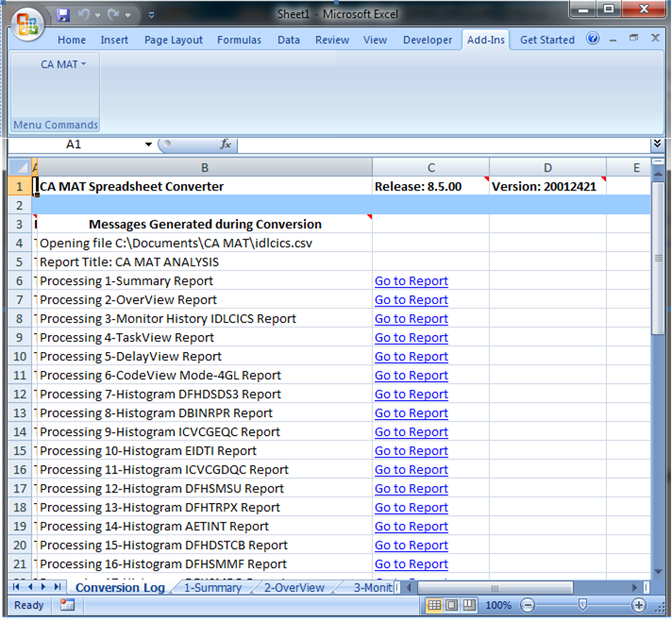Switch to Page Layout view

pos(451,605)
